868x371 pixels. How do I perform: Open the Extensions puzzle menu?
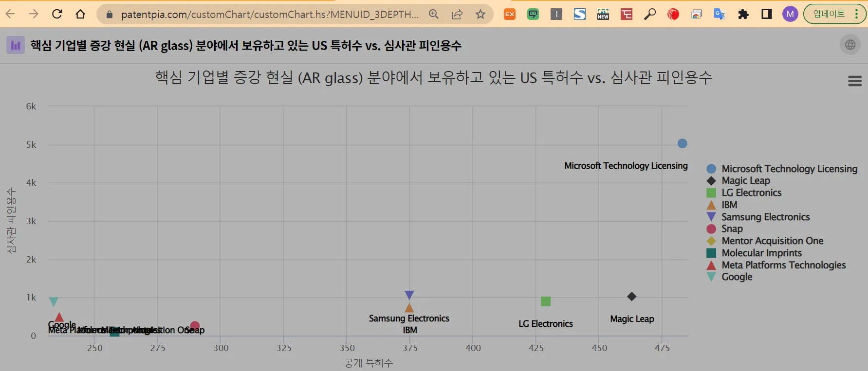(x=743, y=14)
